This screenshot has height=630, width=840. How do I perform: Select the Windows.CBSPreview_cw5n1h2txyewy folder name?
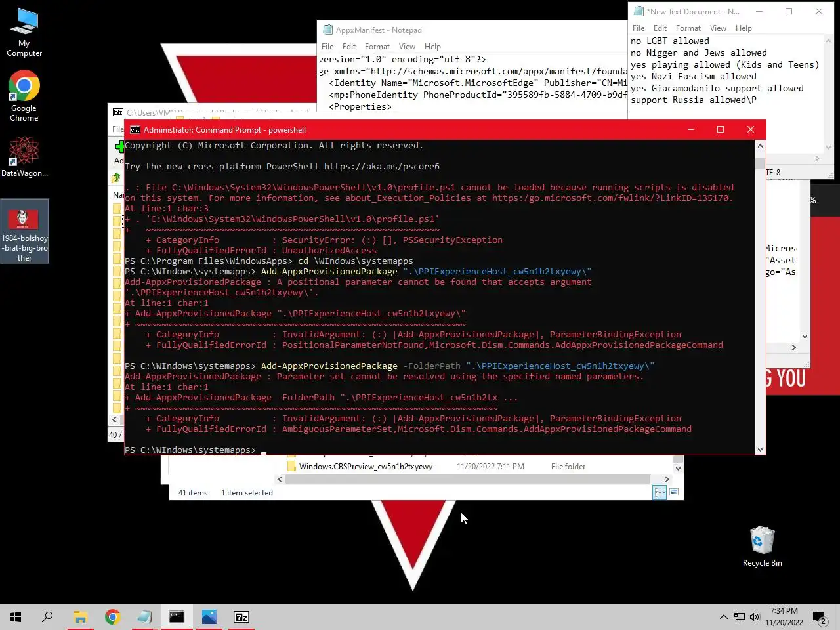(x=366, y=467)
